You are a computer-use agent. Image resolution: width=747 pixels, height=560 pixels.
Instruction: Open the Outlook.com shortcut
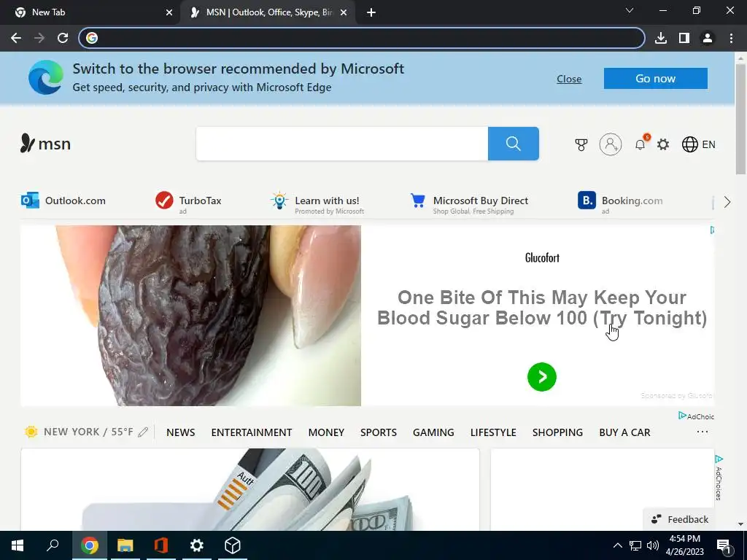[63, 201]
